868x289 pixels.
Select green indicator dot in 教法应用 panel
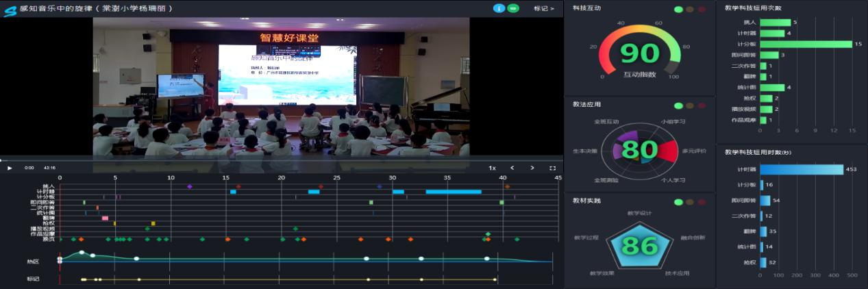(678, 106)
